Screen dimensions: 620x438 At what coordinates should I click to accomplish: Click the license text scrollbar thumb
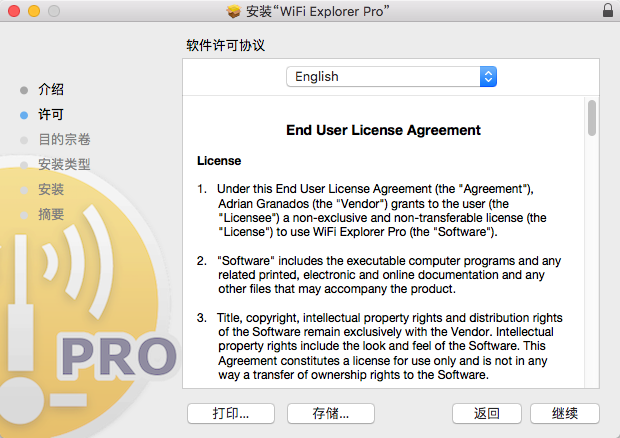pos(592,118)
